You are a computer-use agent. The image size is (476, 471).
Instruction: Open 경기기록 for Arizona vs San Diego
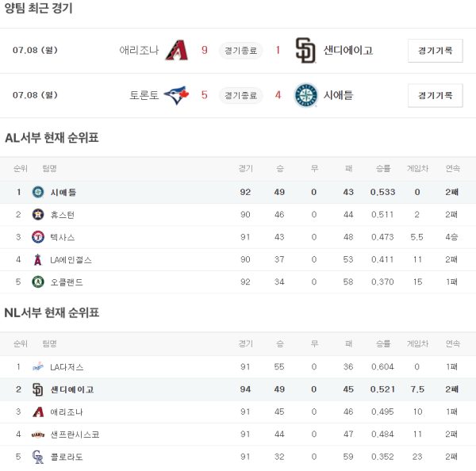(x=435, y=51)
